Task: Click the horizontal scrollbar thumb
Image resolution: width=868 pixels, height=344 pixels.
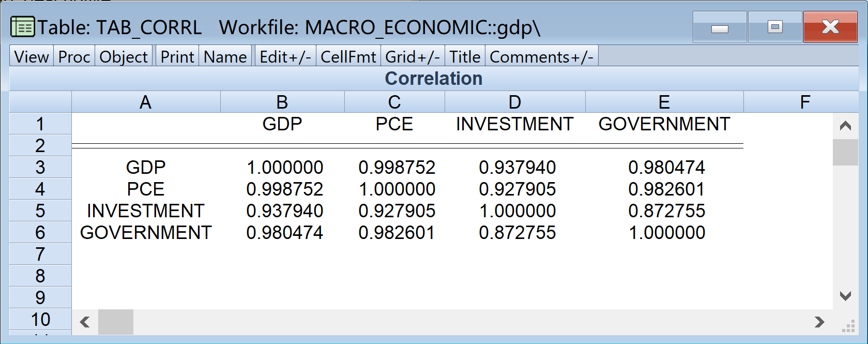Action: [x=115, y=322]
